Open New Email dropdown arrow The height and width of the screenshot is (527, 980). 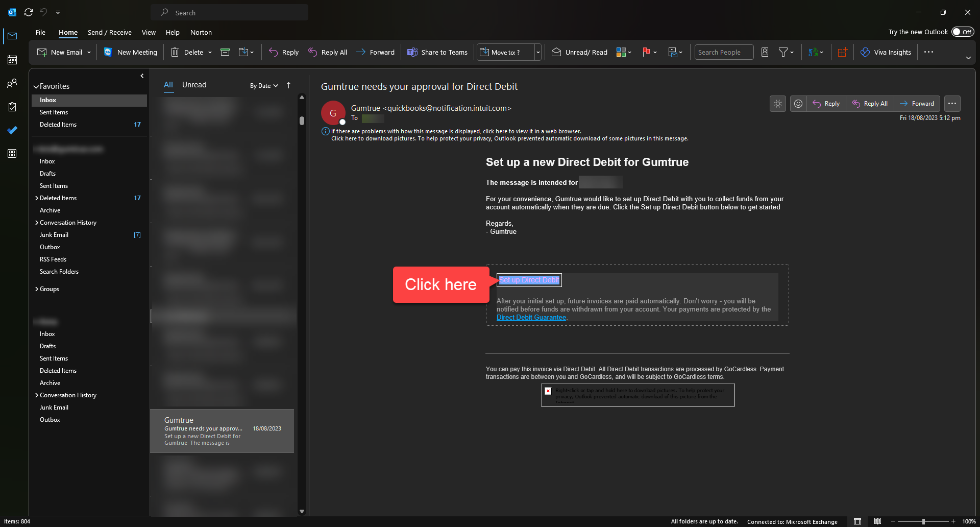pos(89,52)
